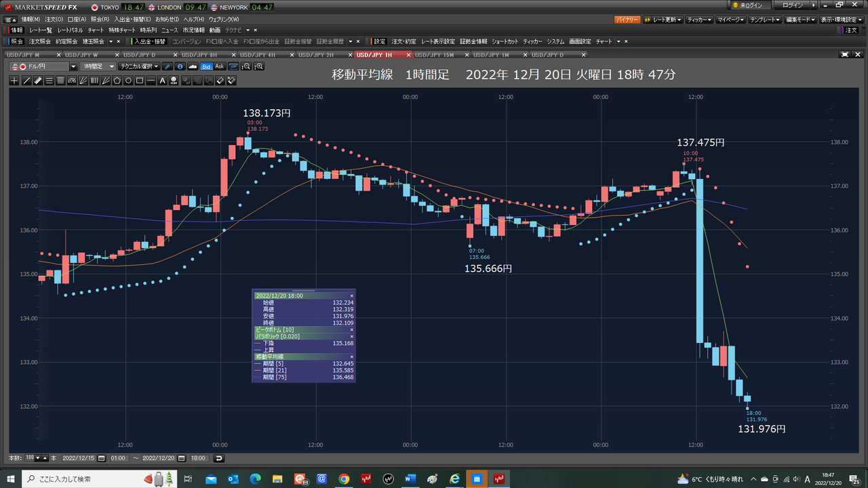Click the horizontal zoom in magnifier
868x488 pixels.
[258, 66]
